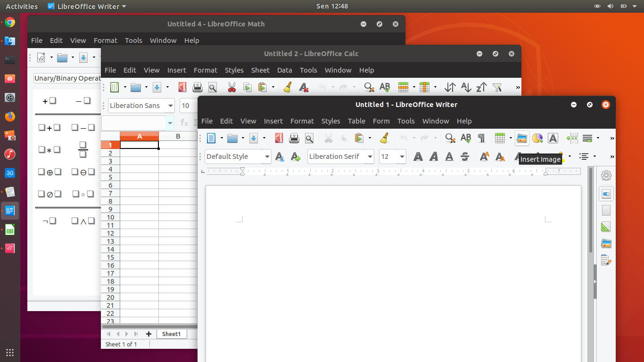This screenshot has height=362, width=644.
Task: Insert the logical NOT operator in Math
Action: point(50,221)
